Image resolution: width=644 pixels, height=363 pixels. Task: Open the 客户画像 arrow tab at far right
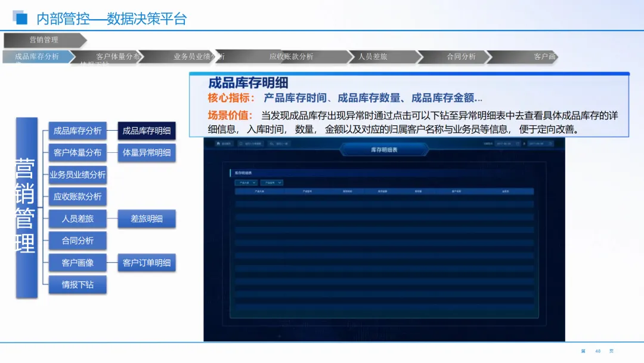[522, 56]
